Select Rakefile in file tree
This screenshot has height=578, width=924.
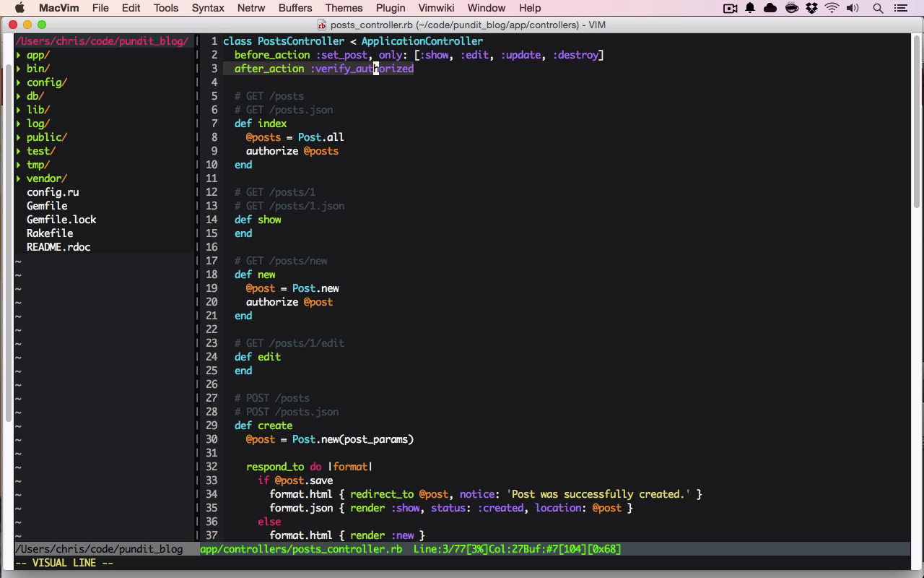pyautogui.click(x=50, y=233)
